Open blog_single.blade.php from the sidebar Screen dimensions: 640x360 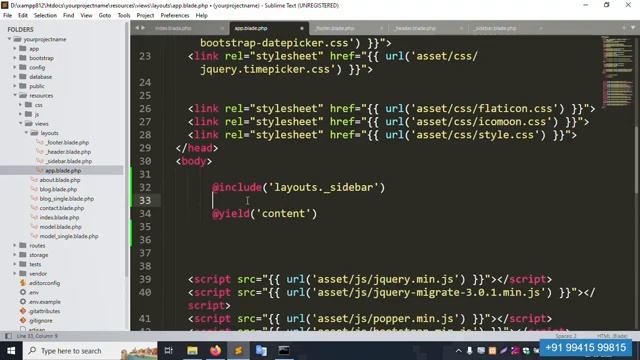click(67, 199)
